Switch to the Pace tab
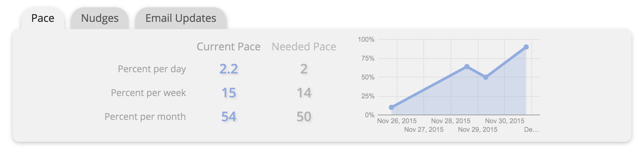The image size is (644, 157). [x=43, y=18]
